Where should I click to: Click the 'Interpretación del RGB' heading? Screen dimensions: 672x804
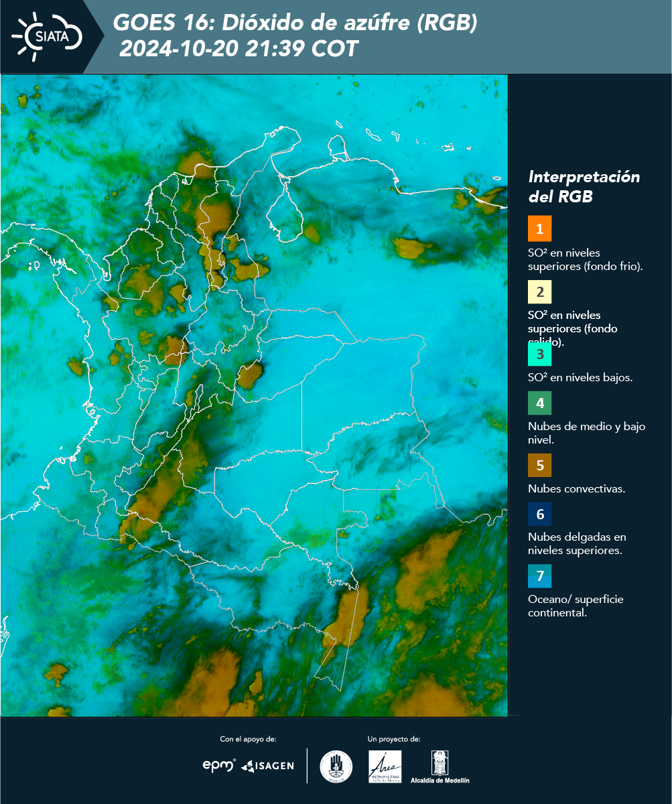pyautogui.click(x=584, y=187)
